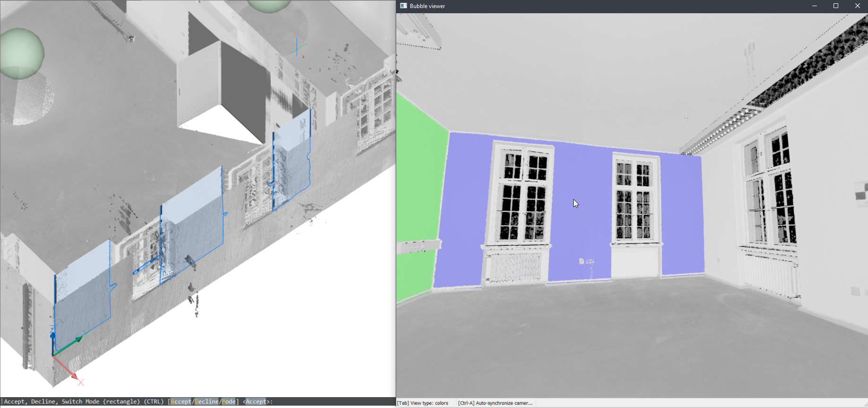The height and width of the screenshot is (408, 868).
Task: Click the green highlighted wall in bubble viewer
Action: pyautogui.click(x=418, y=189)
